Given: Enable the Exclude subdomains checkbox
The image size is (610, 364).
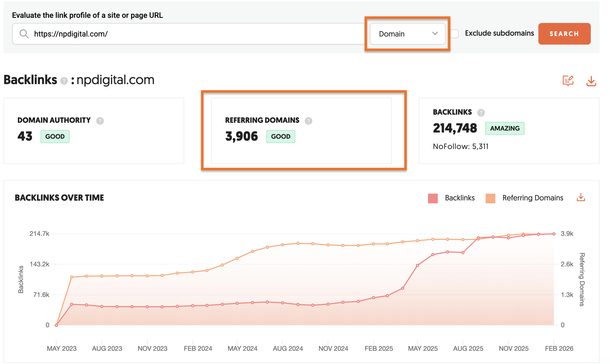Looking at the screenshot, I should point(455,34).
